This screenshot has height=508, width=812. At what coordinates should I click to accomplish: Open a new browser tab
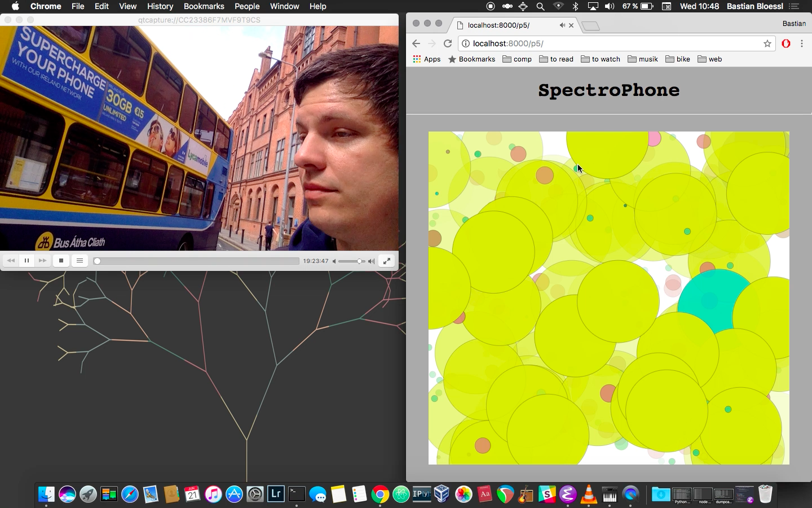click(x=590, y=25)
